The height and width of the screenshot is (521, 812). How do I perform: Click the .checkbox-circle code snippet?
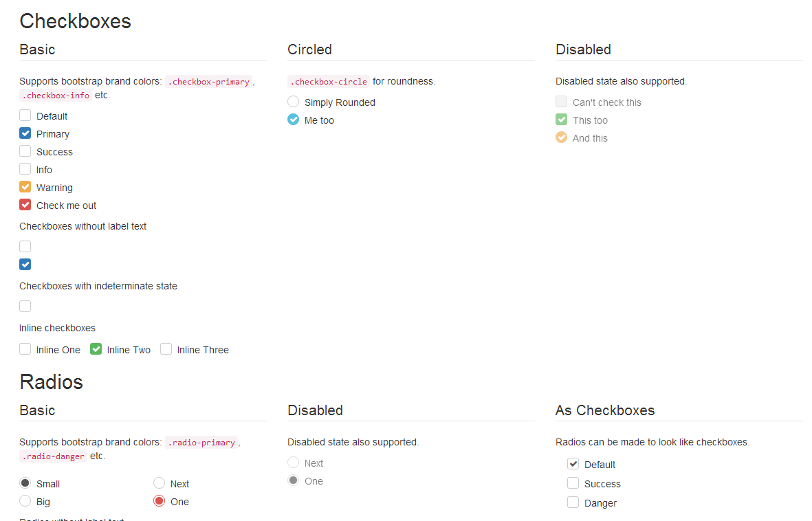[329, 82]
